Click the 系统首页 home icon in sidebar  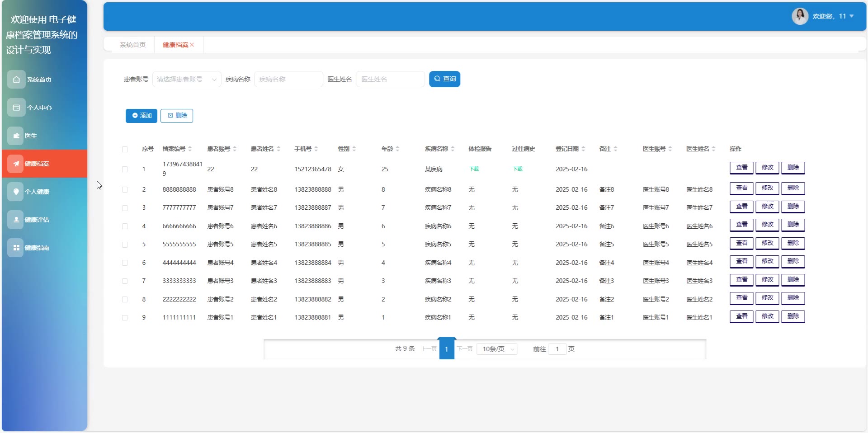(16, 80)
